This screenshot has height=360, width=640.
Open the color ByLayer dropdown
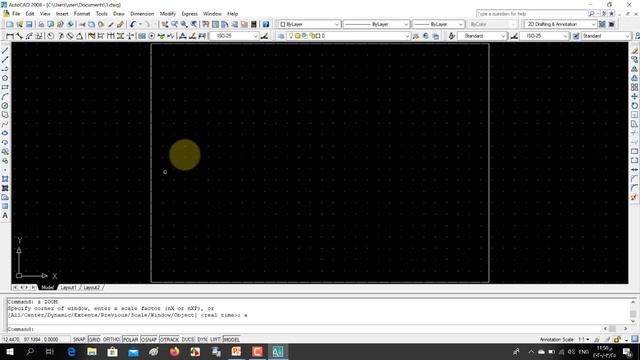pyautogui.click(x=309, y=24)
